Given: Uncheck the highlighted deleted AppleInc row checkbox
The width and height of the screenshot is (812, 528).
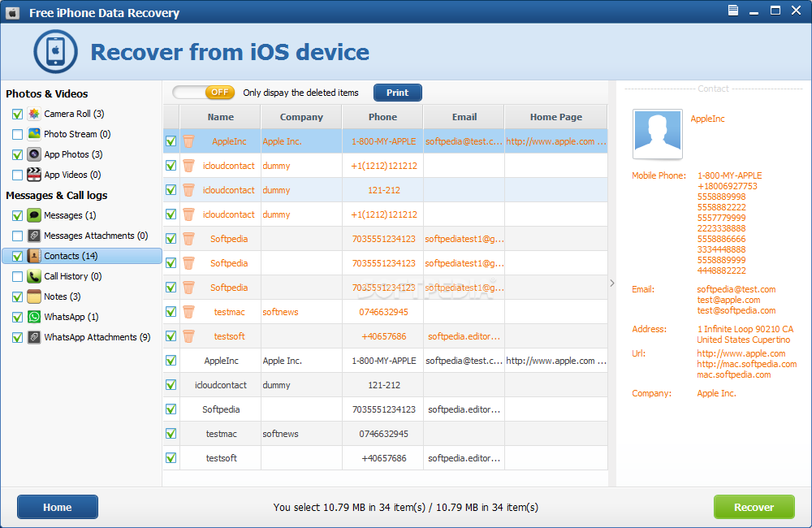Looking at the screenshot, I should coord(171,141).
